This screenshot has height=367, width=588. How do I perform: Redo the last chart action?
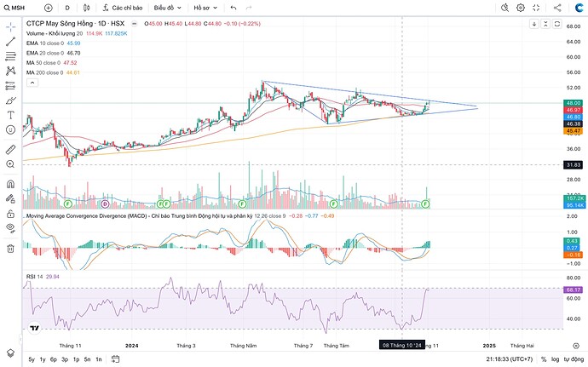tap(248, 8)
